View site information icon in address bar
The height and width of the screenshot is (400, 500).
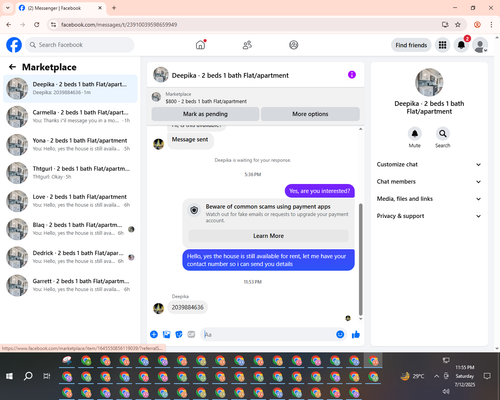53,25
